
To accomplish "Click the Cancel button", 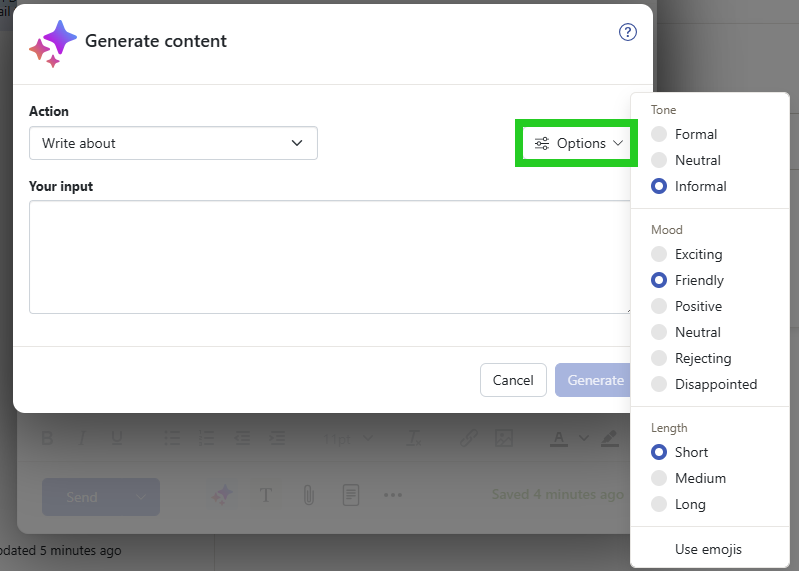I will [x=513, y=380].
